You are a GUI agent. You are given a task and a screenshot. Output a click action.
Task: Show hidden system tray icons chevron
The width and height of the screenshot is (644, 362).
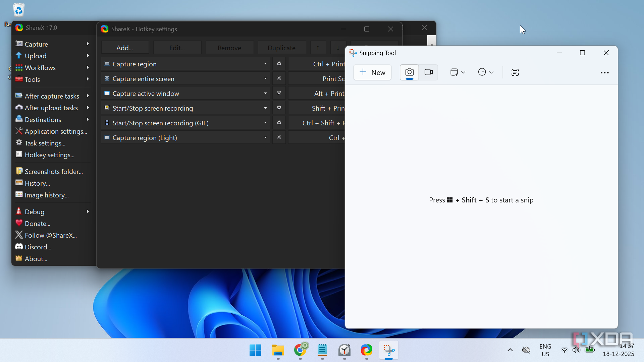point(510,350)
